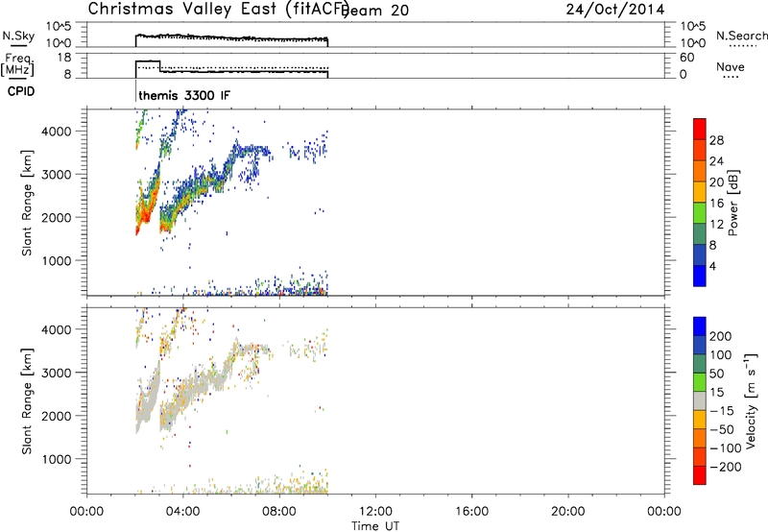Click the 04:00 time tick label
This screenshot has height=532, width=768.
(183, 512)
